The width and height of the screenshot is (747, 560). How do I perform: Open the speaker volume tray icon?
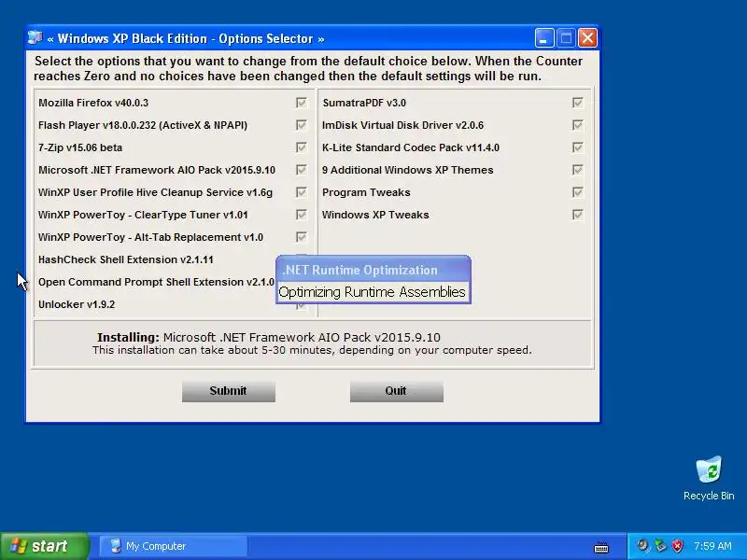click(x=643, y=546)
